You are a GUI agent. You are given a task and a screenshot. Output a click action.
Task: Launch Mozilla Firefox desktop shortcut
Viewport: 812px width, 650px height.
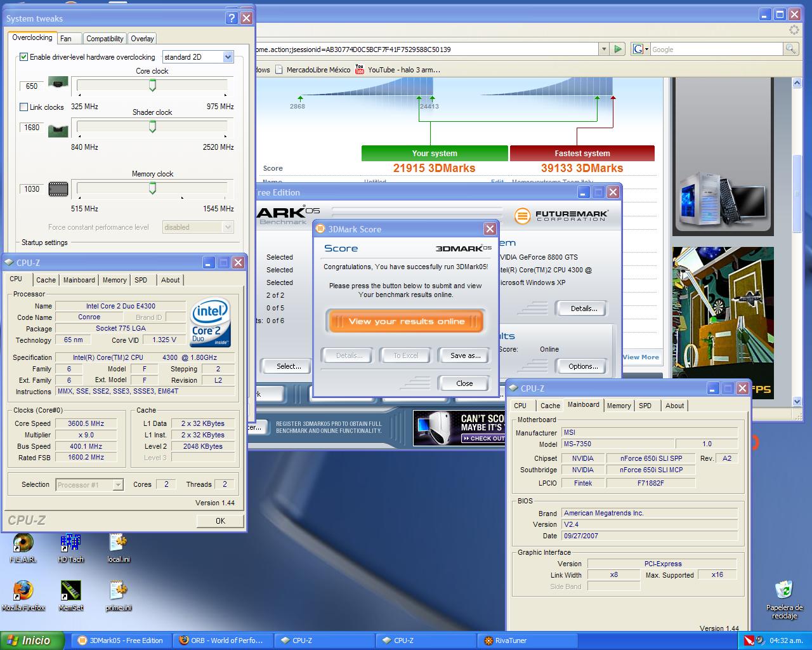[x=23, y=595]
